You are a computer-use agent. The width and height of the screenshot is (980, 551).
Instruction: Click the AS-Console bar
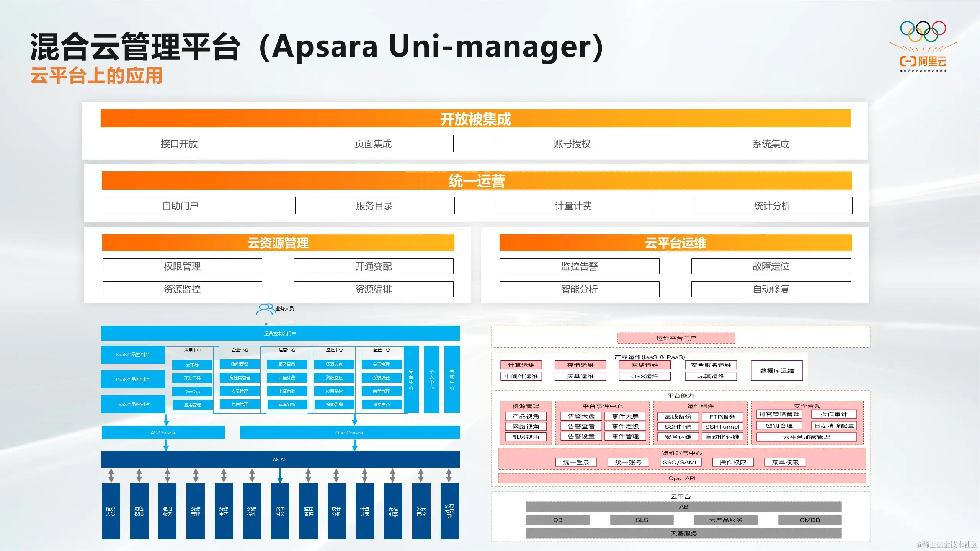click(x=163, y=433)
